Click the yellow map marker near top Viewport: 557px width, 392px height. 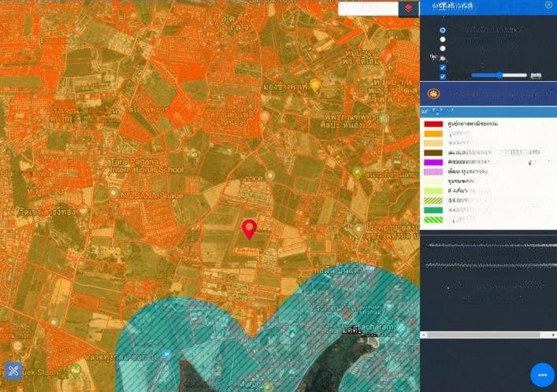click(x=315, y=85)
